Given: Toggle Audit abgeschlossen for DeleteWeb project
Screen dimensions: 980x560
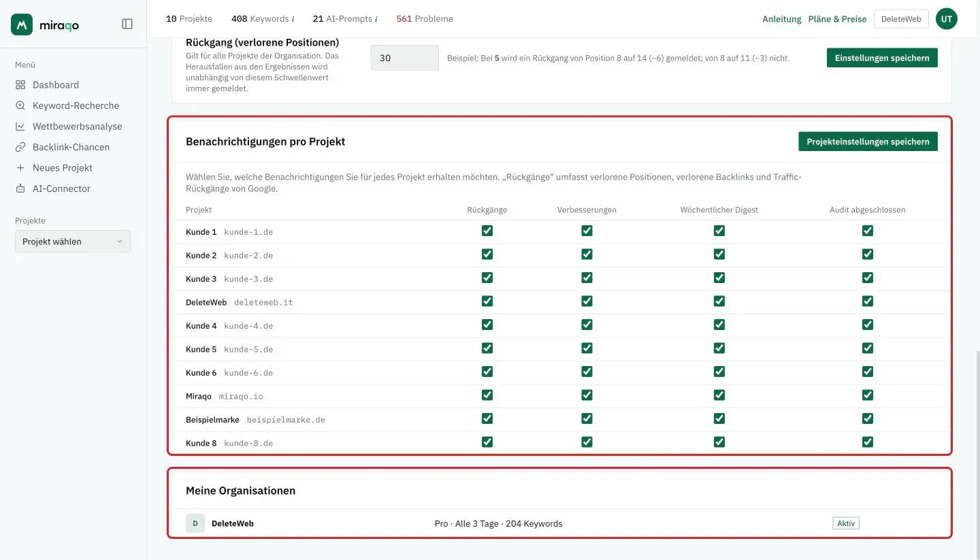Looking at the screenshot, I should click(x=868, y=301).
